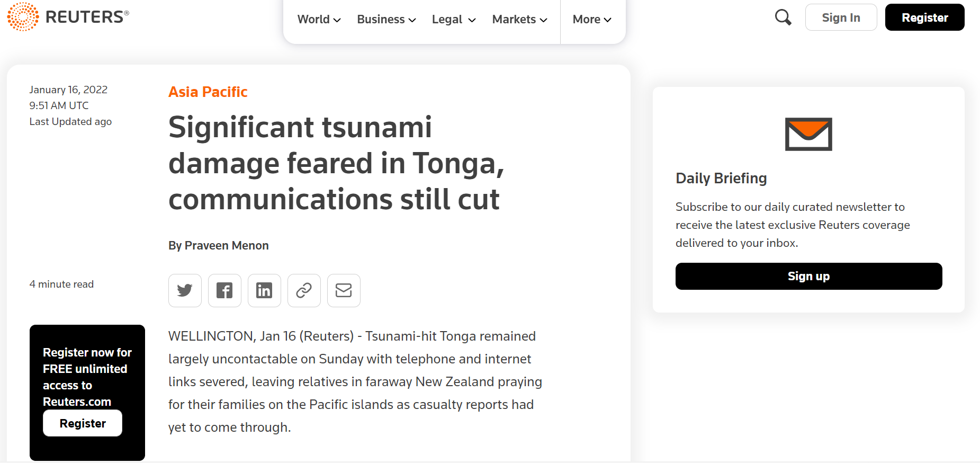Share article by email icon

[344, 290]
